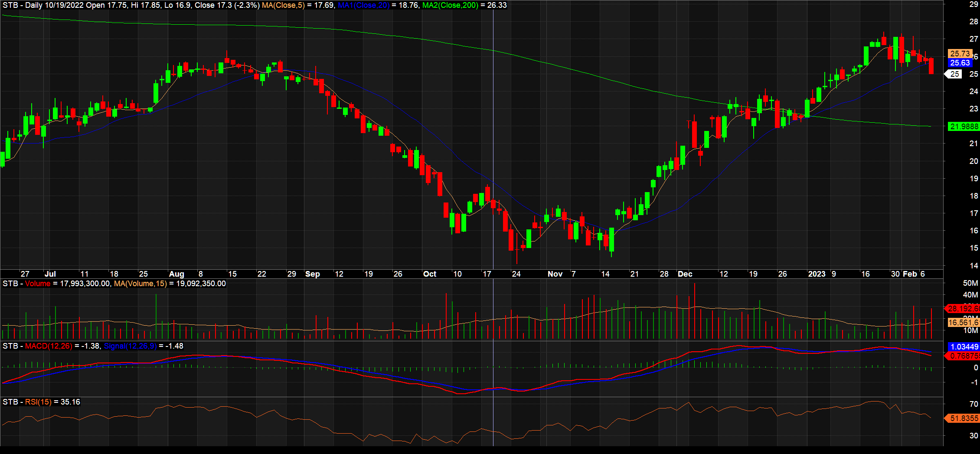The width and height of the screenshot is (980, 454).
Task: Click the 20 label on price axis
Action: (x=974, y=161)
